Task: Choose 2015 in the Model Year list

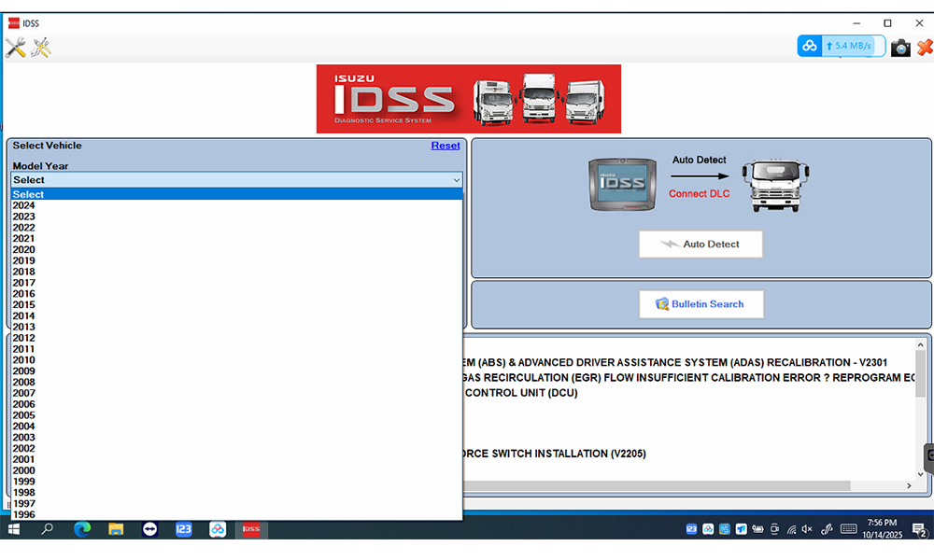Action: click(x=24, y=304)
